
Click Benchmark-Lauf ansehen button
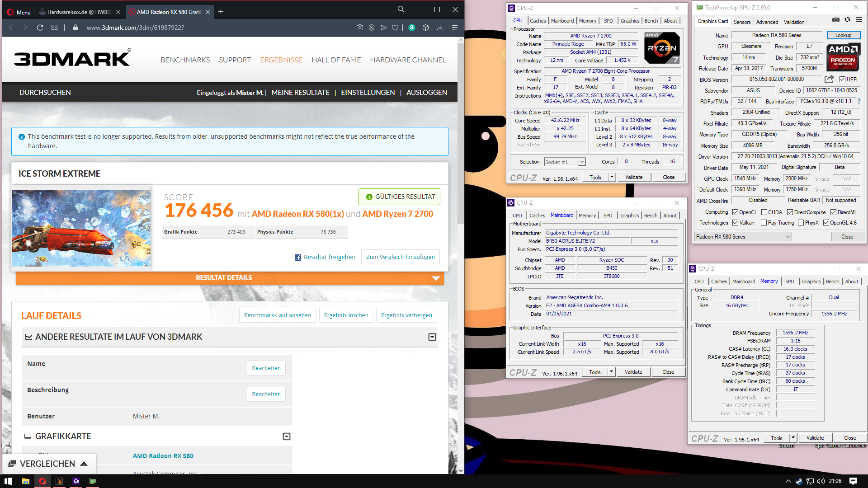(x=278, y=315)
